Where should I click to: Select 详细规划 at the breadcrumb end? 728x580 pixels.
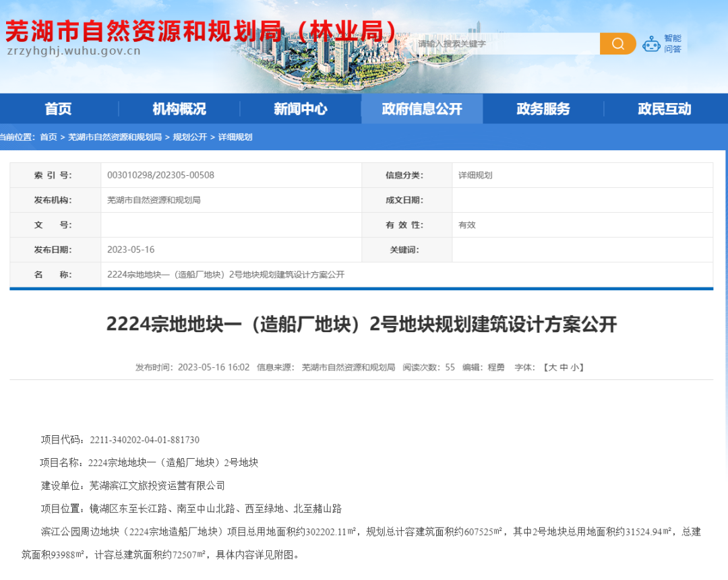[x=234, y=137]
